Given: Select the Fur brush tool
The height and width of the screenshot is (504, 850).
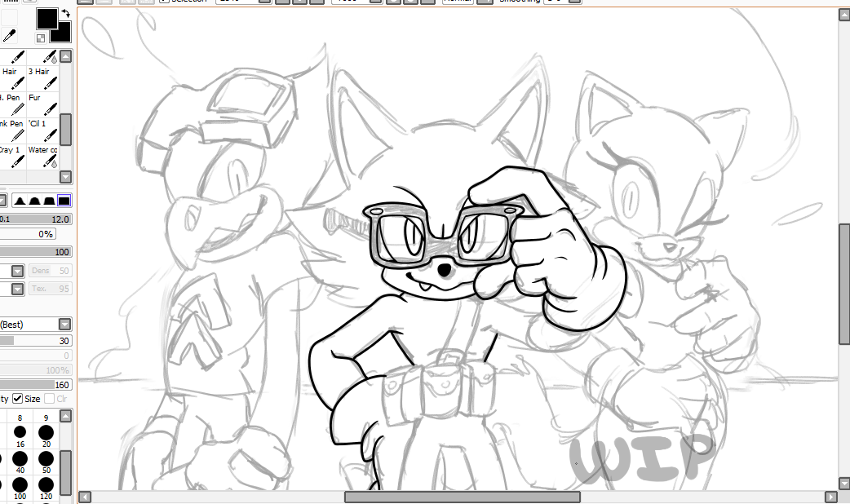Looking at the screenshot, I should point(42,104).
